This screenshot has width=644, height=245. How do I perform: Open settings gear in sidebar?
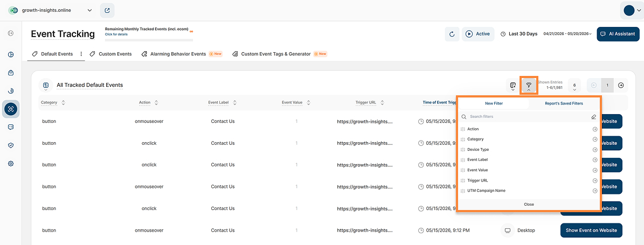tap(11, 163)
